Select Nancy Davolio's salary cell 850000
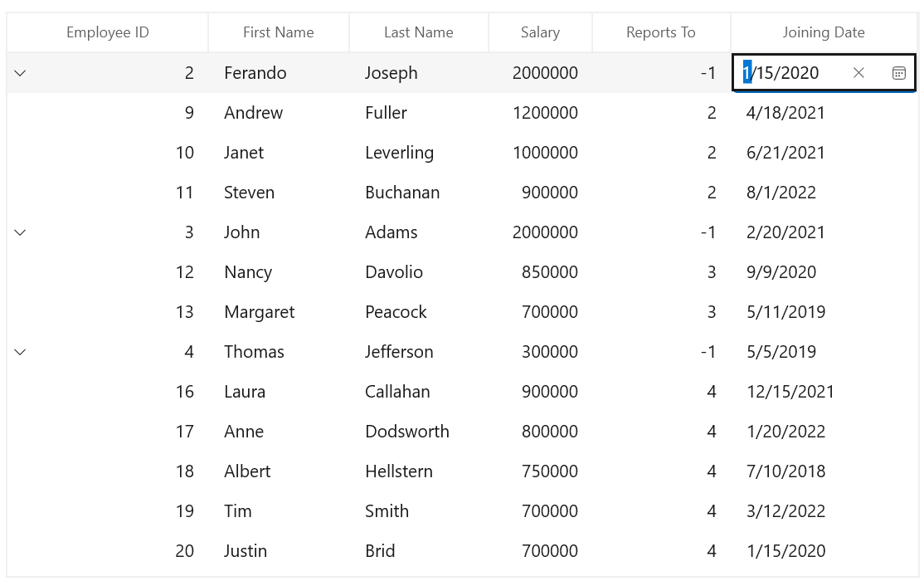924x581 pixels. pos(549,272)
